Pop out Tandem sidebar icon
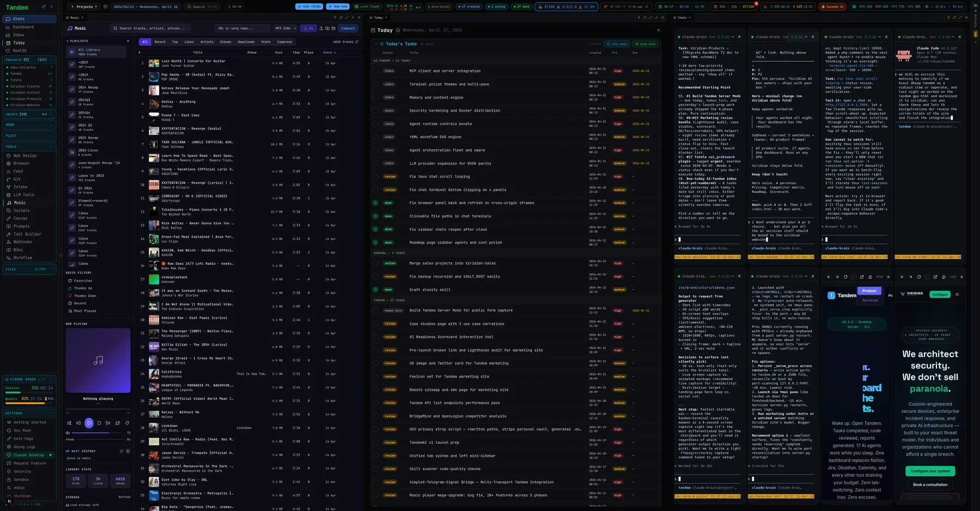Image resolution: width=980 pixels, height=511 pixels. [x=44, y=7]
